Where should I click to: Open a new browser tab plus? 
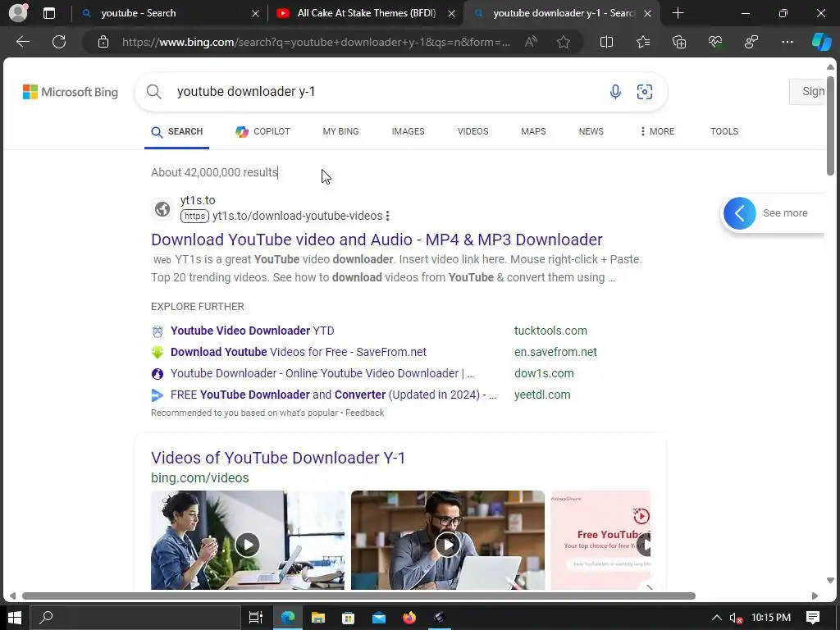(x=678, y=13)
